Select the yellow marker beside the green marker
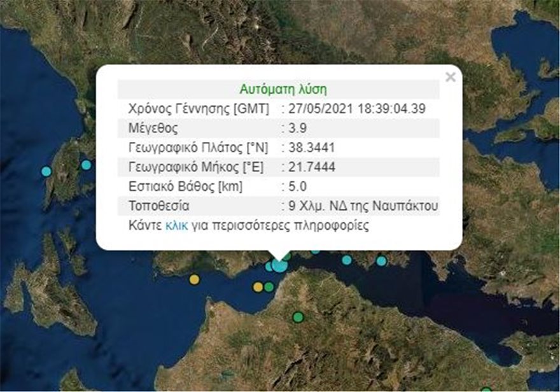 [x=258, y=287]
